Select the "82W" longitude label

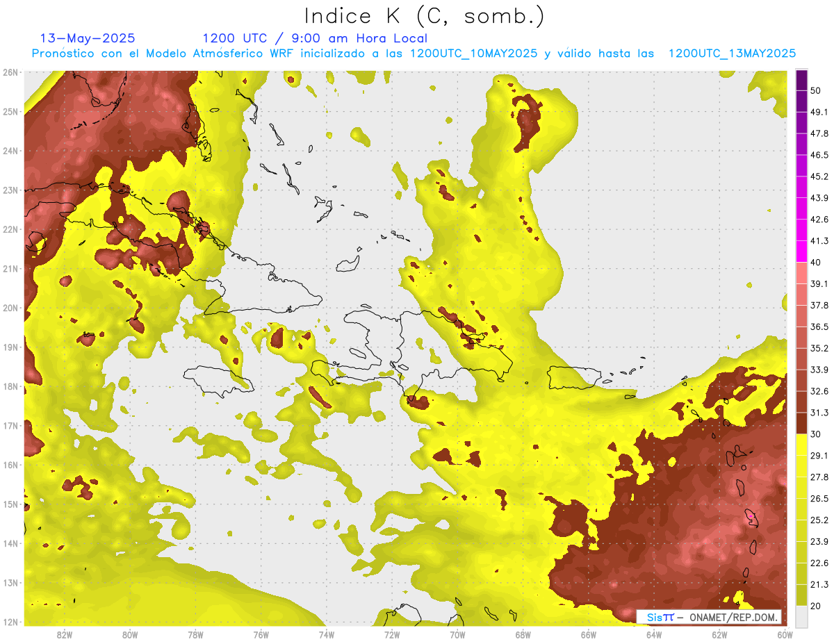click(x=65, y=634)
